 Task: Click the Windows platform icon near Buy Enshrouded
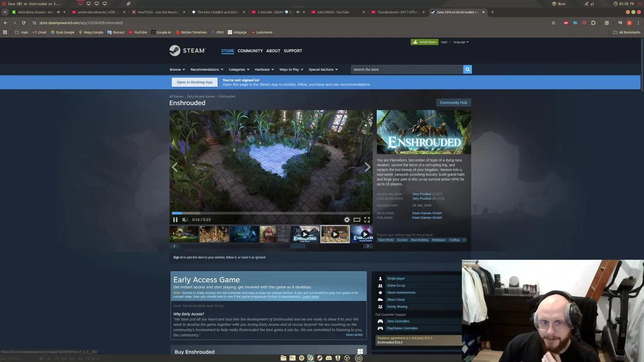click(x=360, y=352)
